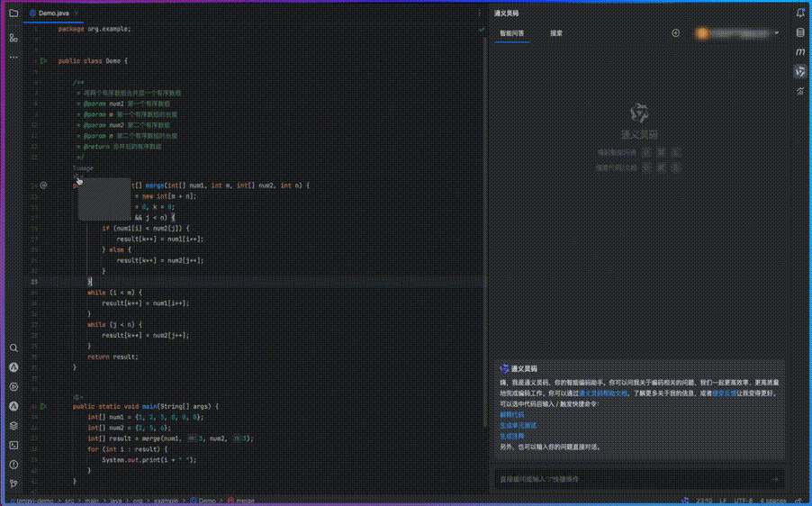Image resolution: width=812 pixels, height=506 pixels.
Task: Click the 'return result;' line in the editor
Action: pyautogui.click(x=113, y=357)
